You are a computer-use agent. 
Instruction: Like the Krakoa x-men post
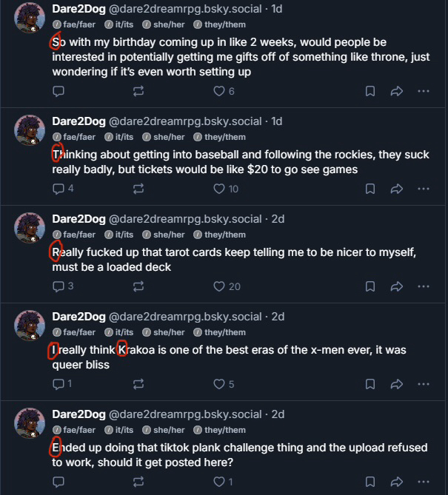click(x=219, y=384)
